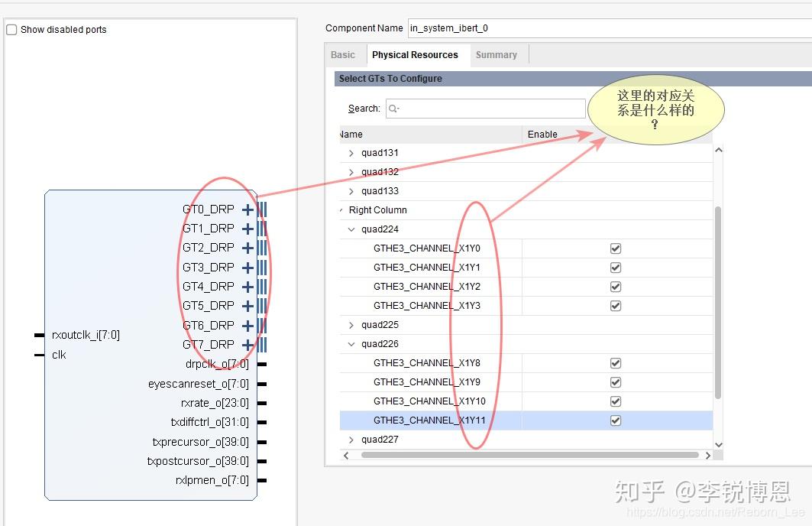Expand GT3_DRP interface via its plus icon
The image size is (812, 526).
point(247,267)
